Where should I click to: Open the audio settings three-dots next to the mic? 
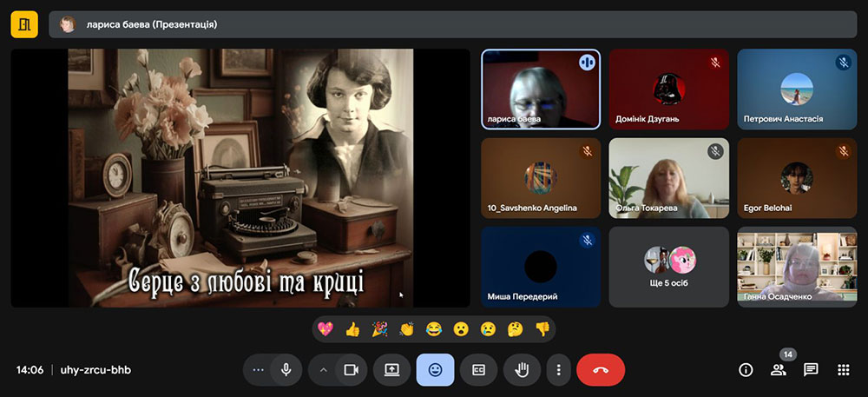[258, 369]
